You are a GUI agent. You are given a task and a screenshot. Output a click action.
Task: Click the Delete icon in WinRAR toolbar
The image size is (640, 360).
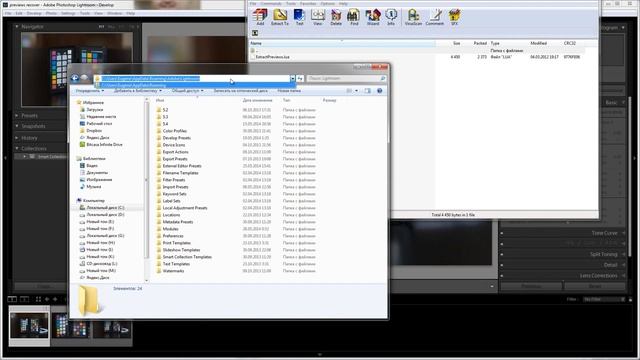(x=336, y=16)
